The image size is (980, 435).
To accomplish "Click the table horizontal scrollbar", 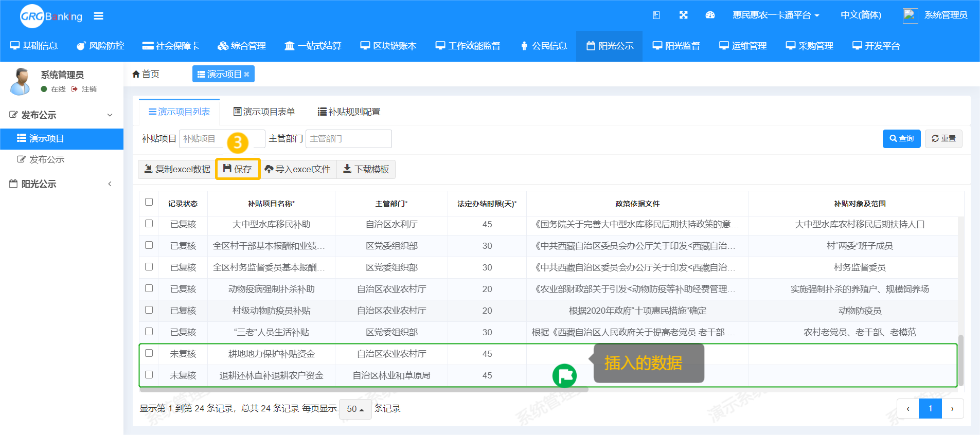I will [x=364, y=390].
